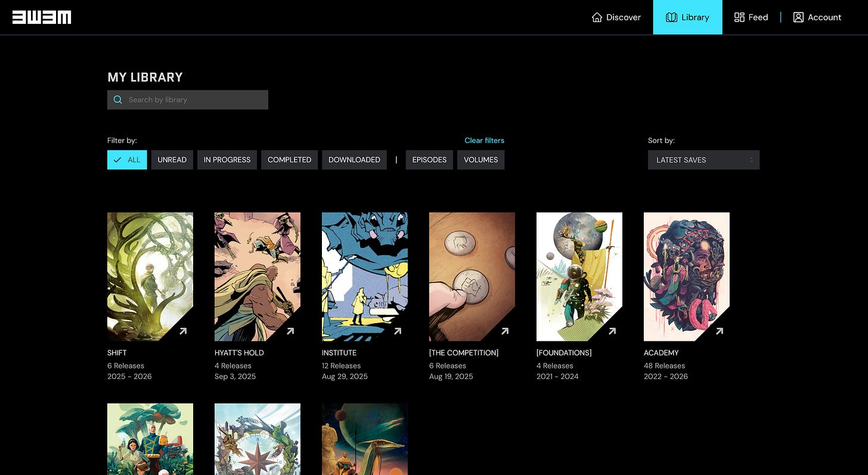Screen dimensions: 868x475
Task: Open the LATEST SAVES sort dropdown
Action: 703,160
